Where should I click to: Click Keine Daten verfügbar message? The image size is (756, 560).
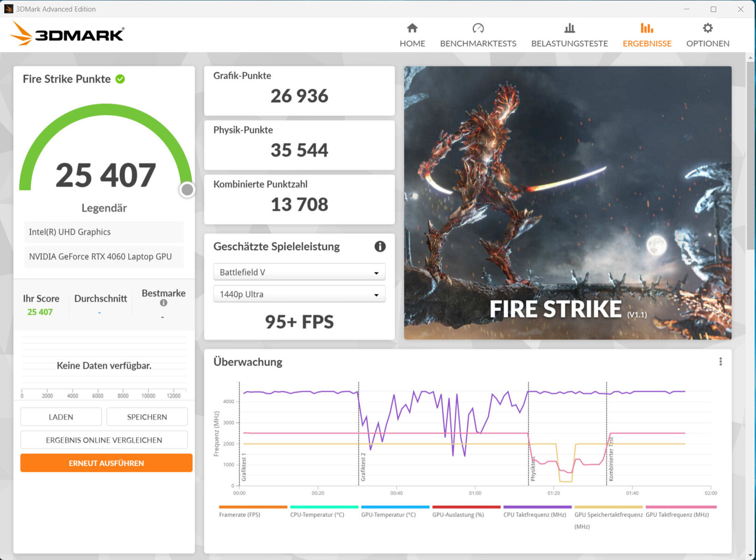point(104,365)
